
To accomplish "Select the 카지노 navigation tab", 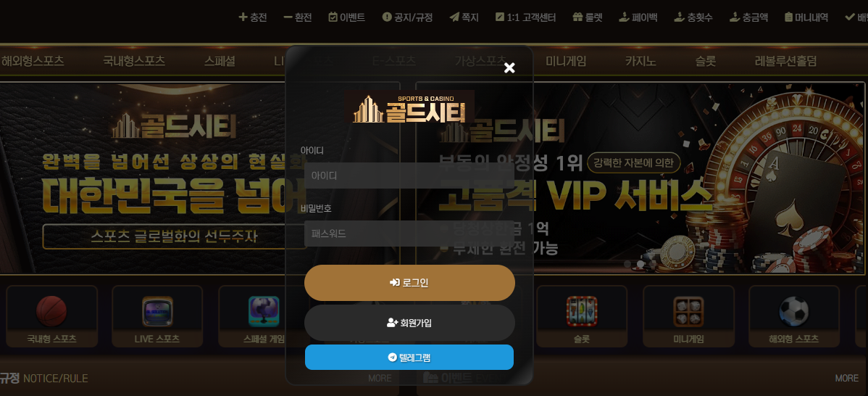I will [640, 61].
